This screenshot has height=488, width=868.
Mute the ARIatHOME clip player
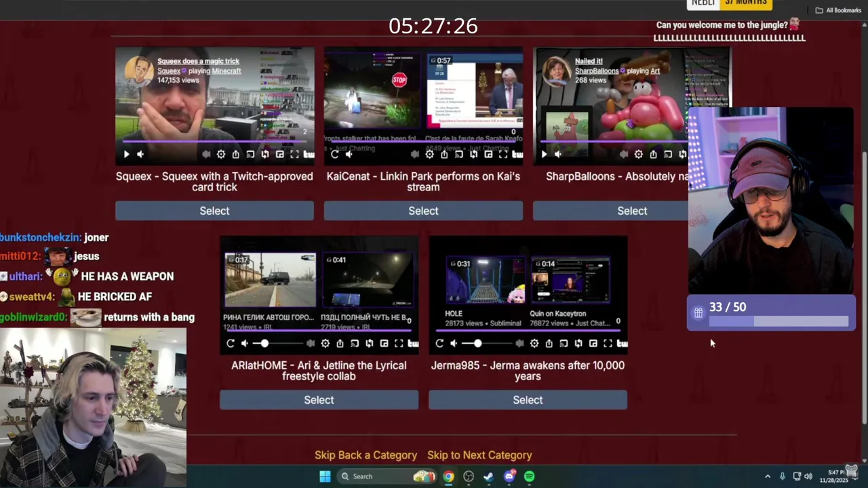pos(245,344)
